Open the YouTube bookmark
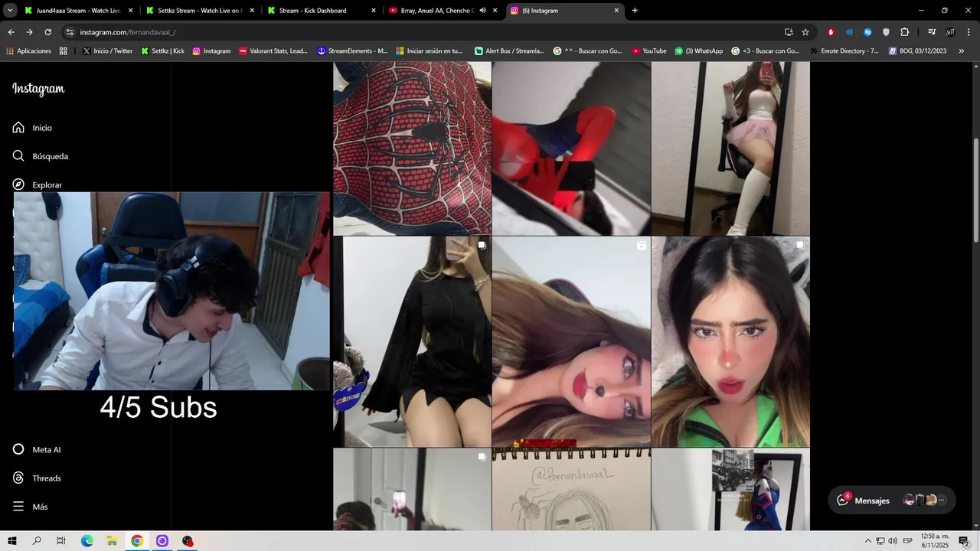The width and height of the screenshot is (980, 551). tap(648, 51)
